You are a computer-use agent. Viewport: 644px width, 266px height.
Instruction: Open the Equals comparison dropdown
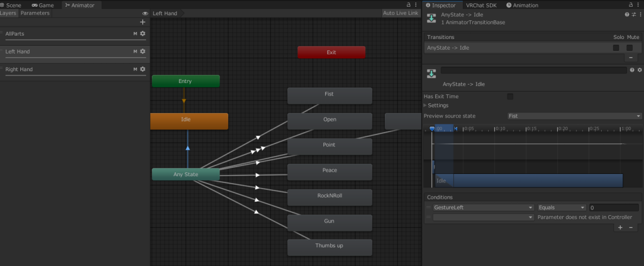562,208
